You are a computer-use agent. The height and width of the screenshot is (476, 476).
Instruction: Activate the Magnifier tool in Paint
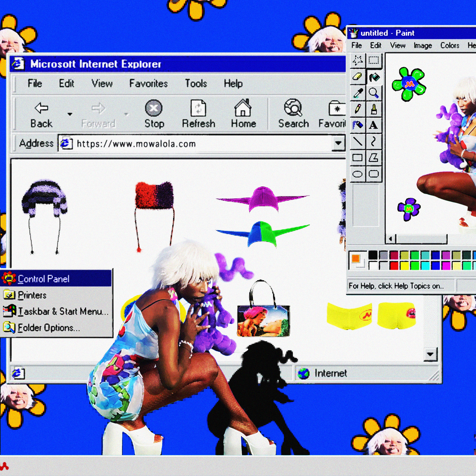tap(374, 93)
